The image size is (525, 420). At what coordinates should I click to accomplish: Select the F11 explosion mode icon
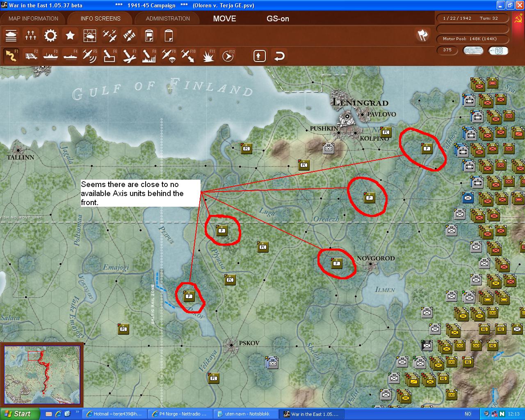click(x=208, y=56)
